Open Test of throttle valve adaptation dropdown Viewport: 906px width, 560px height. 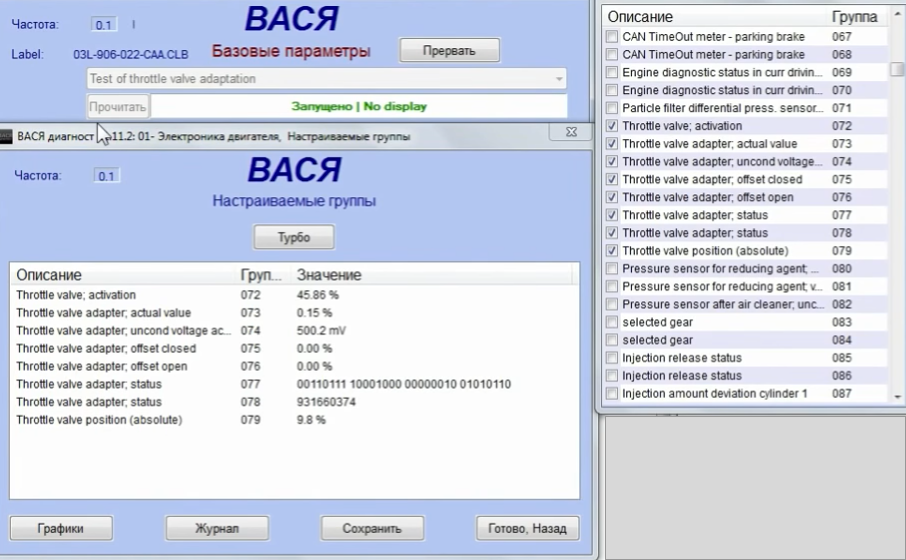pyautogui.click(x=558, y=79)
